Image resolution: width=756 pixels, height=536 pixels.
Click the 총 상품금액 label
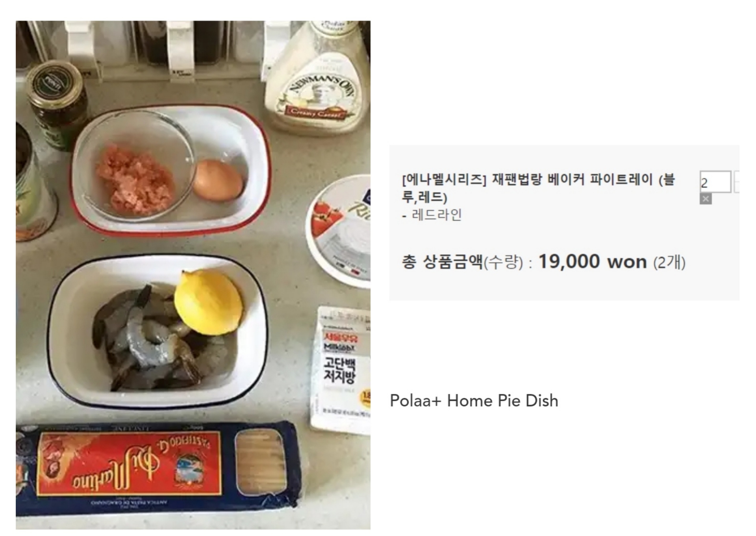pyautogui.click(x=442, y=262)
